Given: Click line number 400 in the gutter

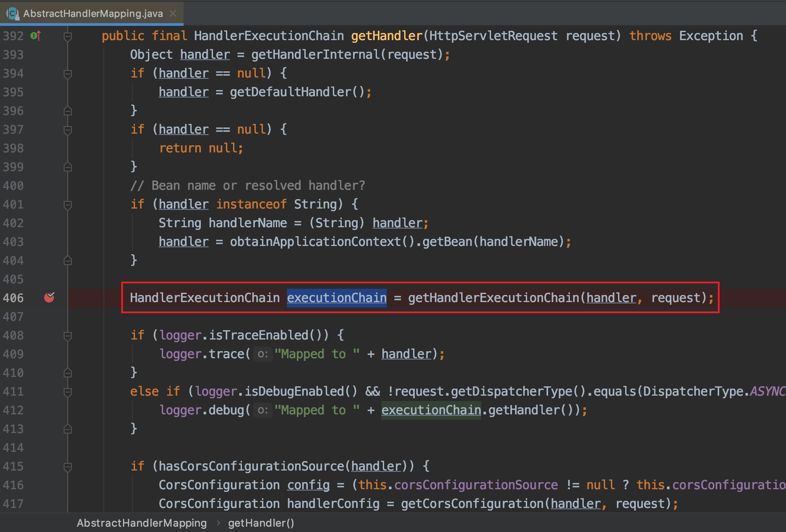Looking at the screenshot, I should point(13,185).
